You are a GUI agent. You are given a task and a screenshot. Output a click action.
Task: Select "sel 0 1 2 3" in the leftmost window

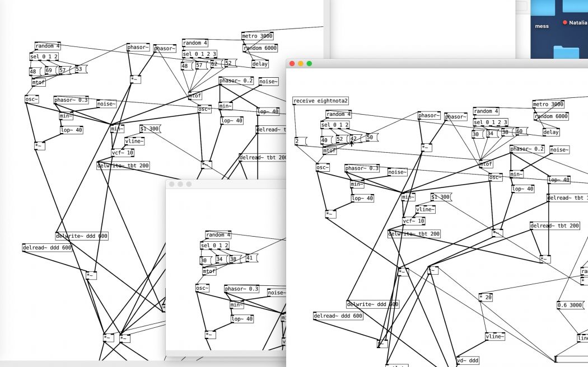pyautogui.click(x=199, y=54)
